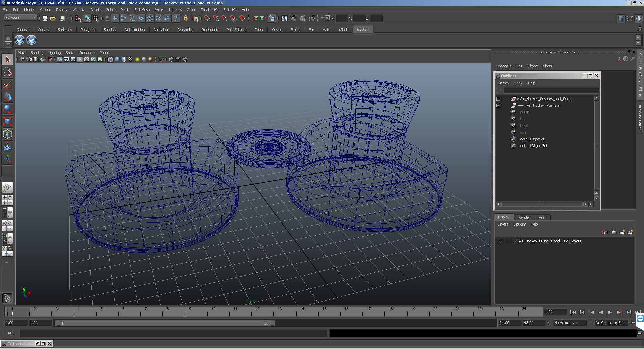This screenshot has height=349, width=644.
Task: Expand the Air_Hockey_Pushers node in Outliner
Action: point(498,105)
